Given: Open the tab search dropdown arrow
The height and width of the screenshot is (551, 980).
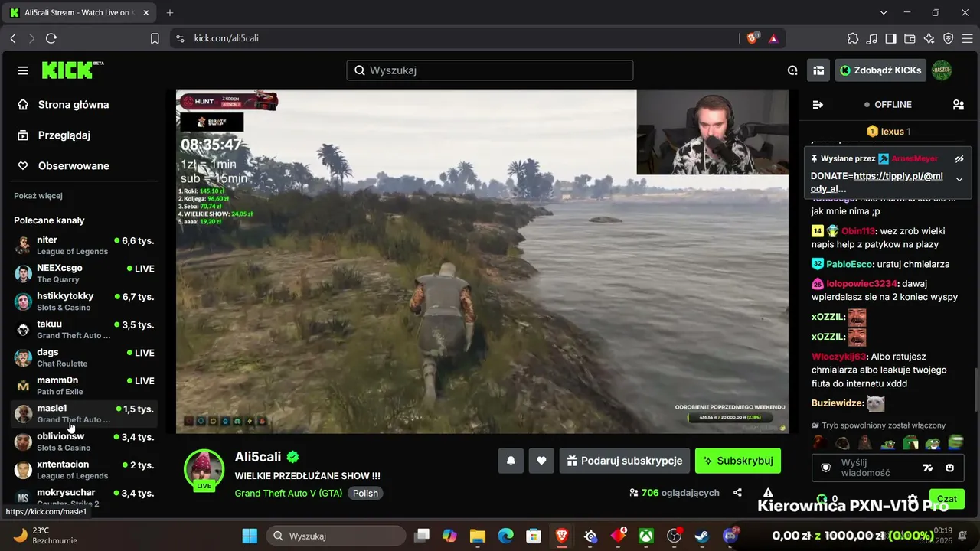Looking at the screenshot, I should tap(884, 13).
